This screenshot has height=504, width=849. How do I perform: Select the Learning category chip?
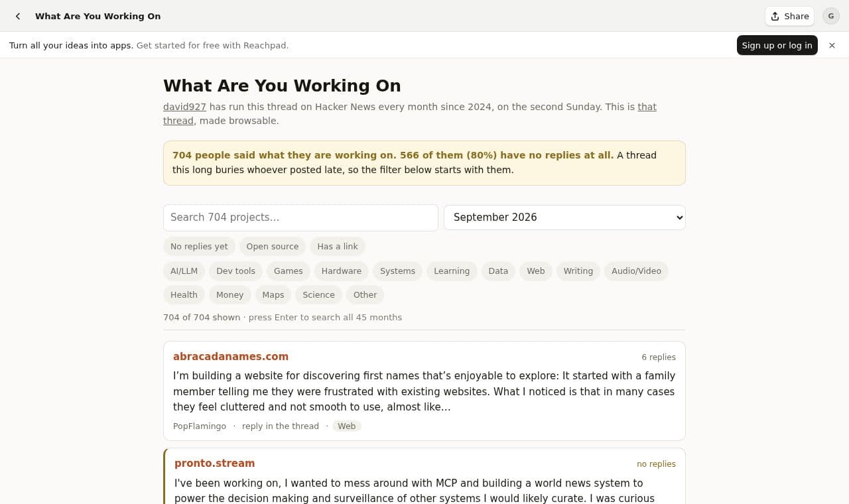tap(452, 271)
